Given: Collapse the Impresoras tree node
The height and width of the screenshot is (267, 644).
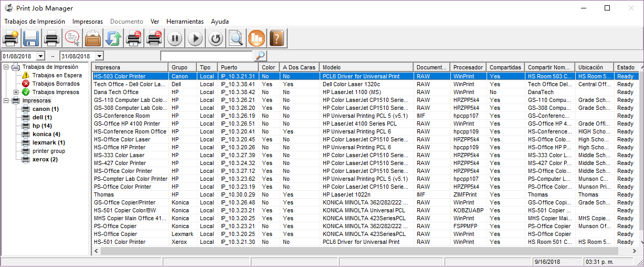Looking at the screenshot, I should click(x=6, y=101).
